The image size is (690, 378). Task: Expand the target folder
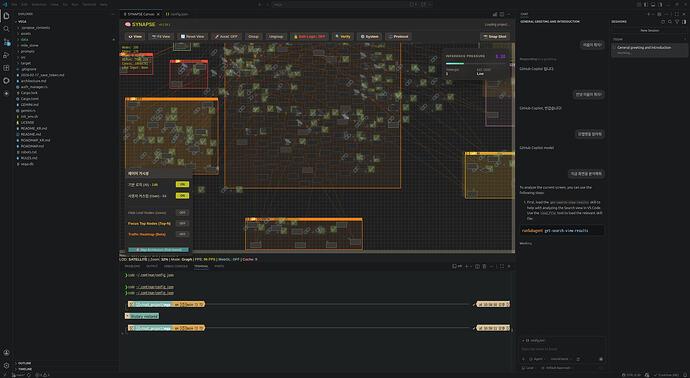[26, 63]
